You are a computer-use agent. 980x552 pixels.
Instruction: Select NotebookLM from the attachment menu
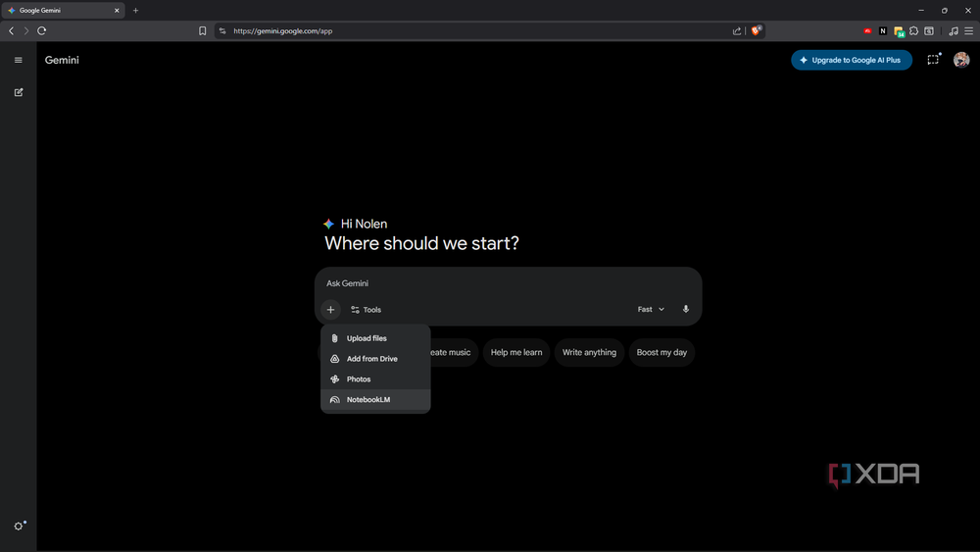(375, 399)
